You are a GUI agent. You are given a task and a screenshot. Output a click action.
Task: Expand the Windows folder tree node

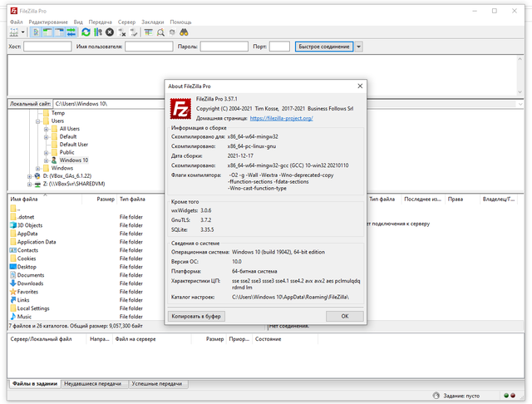(38, 168)
